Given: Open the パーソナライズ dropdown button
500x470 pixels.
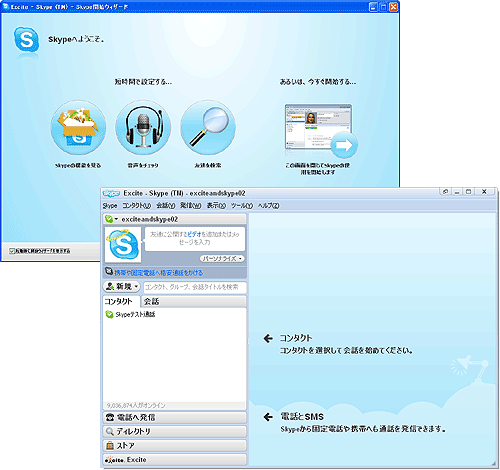Looking at the screenshot, I should coord(222,258).
